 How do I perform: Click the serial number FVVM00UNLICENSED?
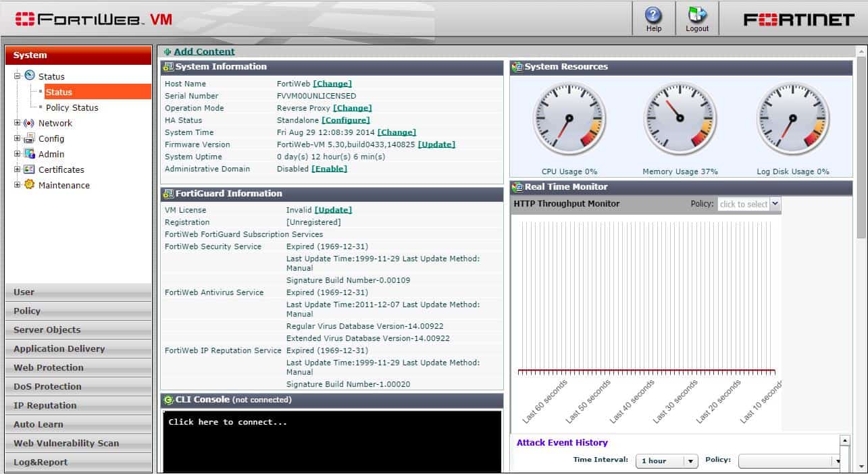pos(316,96)
